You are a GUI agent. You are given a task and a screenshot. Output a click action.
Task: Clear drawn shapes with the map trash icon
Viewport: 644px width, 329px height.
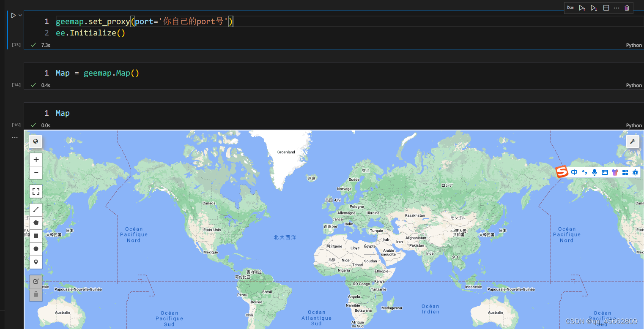36,294
